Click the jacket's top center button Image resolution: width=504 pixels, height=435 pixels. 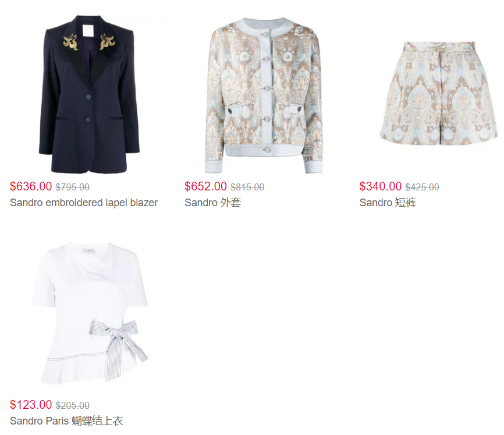pyautogui.click(x=266, y=34)
